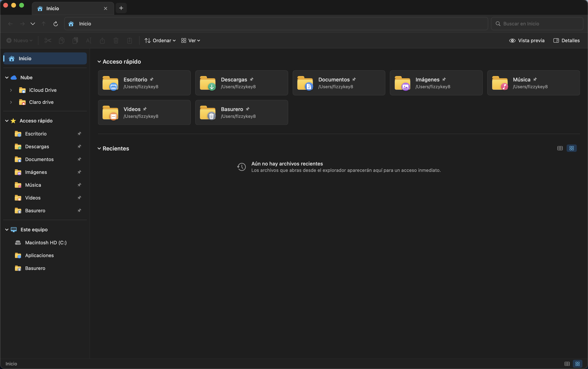Collapse Acceso rápido section in main pane
The width and height of the screenshot is (588, 369).
[x=99, y=62]
